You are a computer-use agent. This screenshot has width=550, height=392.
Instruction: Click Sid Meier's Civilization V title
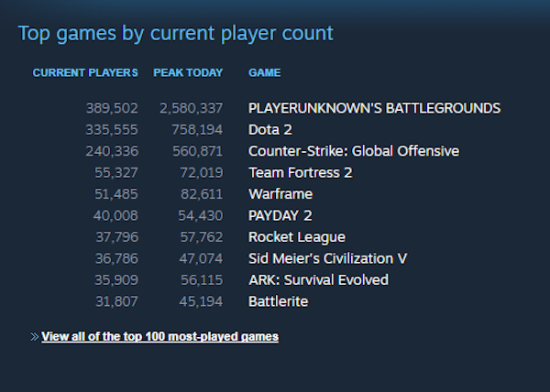tap(327, 258)
